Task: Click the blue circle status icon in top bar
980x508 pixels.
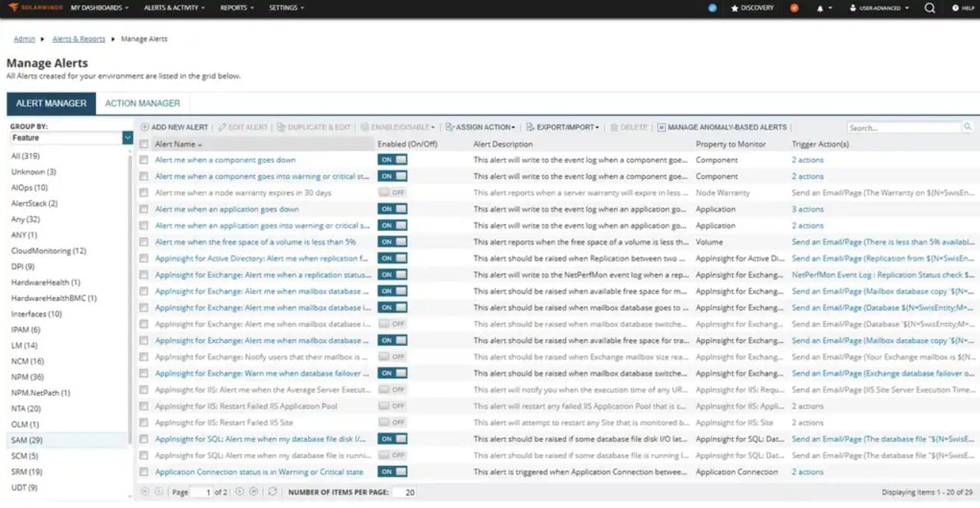Action: coord(712,8)
